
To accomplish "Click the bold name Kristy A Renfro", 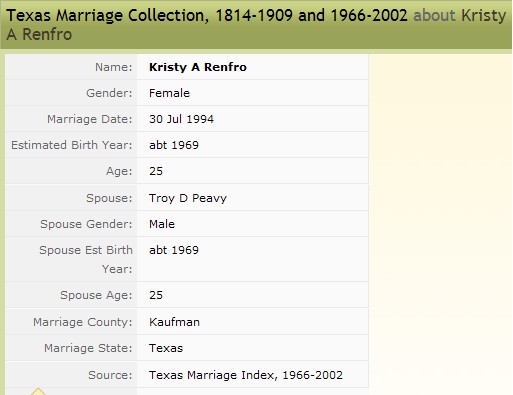I will click(x=198, y=67).
